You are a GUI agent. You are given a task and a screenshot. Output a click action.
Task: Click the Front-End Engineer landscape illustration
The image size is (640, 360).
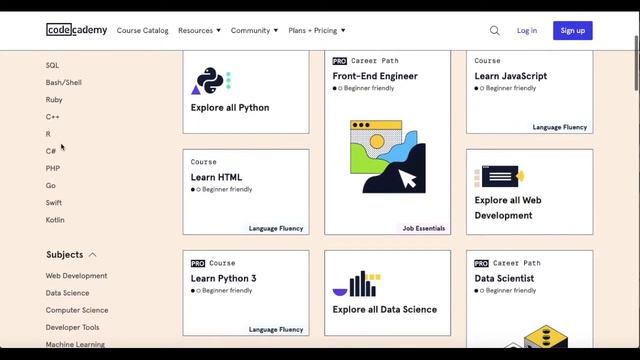(x=388, y=156)
